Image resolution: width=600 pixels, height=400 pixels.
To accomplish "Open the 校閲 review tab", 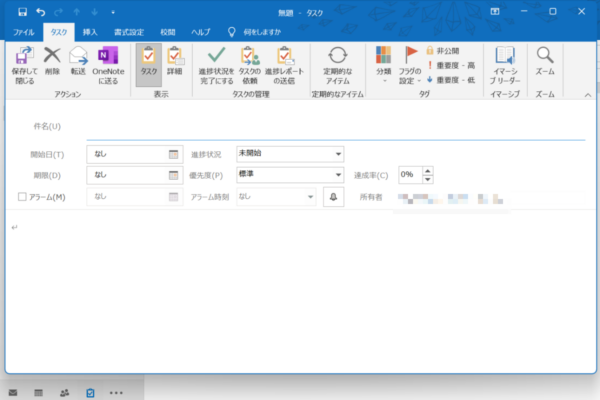I will (168, 32).
